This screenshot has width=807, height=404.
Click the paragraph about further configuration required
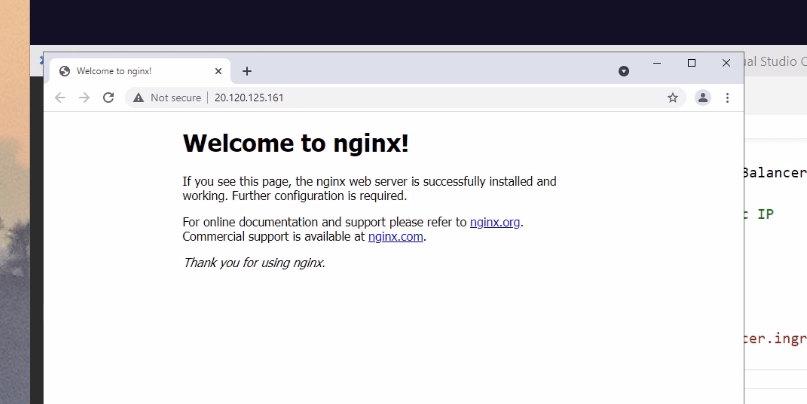click(x=370, y=188)
